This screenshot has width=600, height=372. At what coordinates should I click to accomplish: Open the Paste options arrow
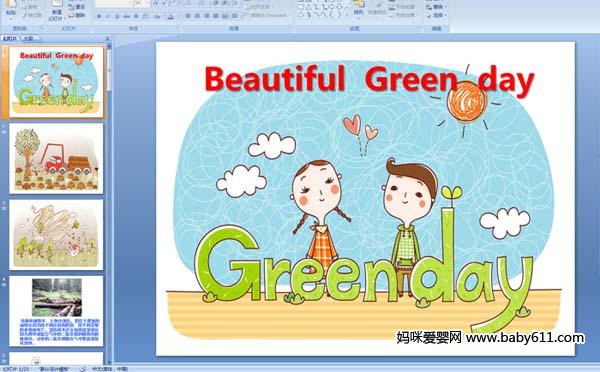tap(11, 18)
